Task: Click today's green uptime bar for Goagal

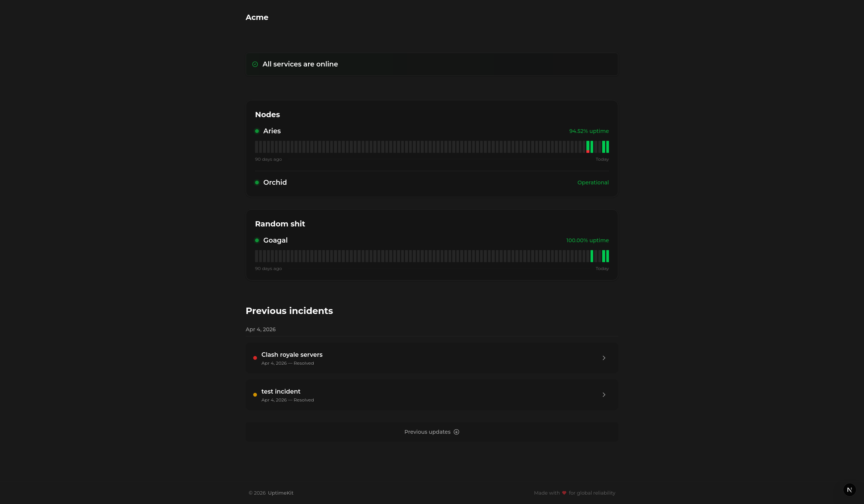Action: click(x=607, y=256)
